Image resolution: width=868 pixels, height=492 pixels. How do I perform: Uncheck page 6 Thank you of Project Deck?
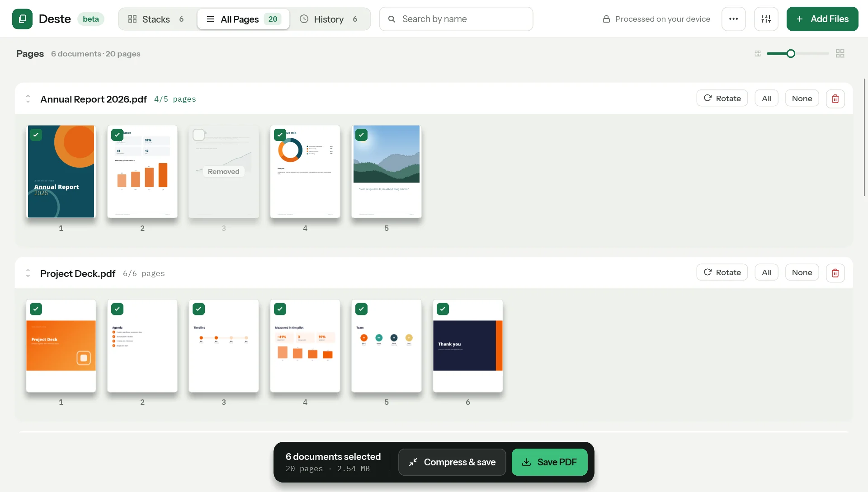[x=443, y=309]
